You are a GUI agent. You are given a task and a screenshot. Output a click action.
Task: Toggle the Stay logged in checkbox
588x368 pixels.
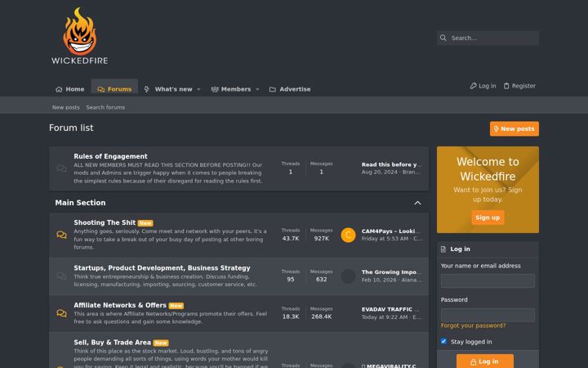tap(443, 341)
